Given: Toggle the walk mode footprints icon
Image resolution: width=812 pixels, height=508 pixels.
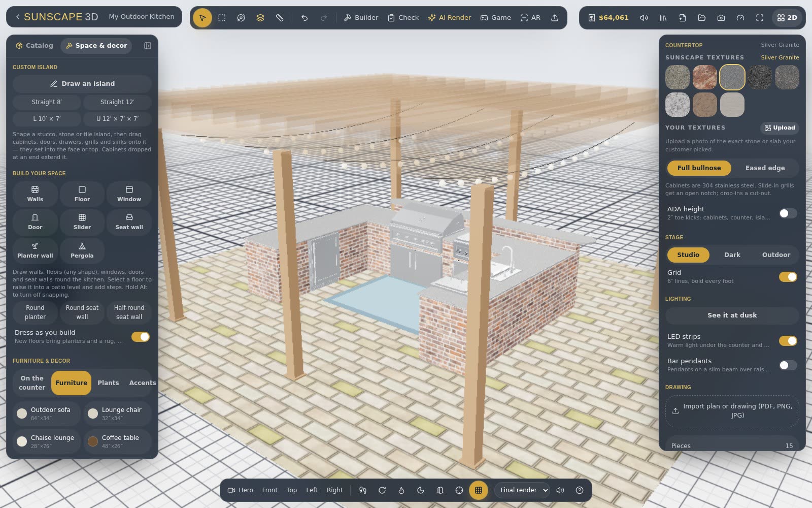Looking at the screenshot, I should click(x=363, y=490).
